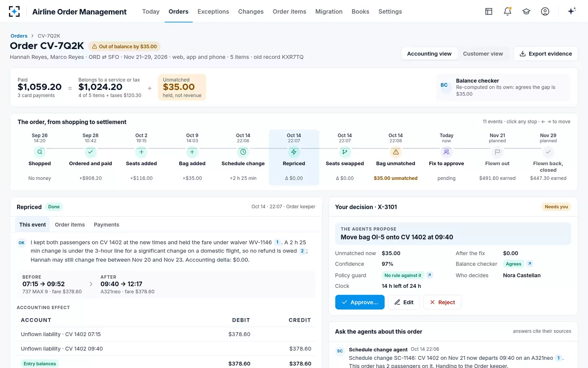Open the Balance checker Agrees link arrow
The height and width of the screenshot is (368, 588).
point(530,264)
